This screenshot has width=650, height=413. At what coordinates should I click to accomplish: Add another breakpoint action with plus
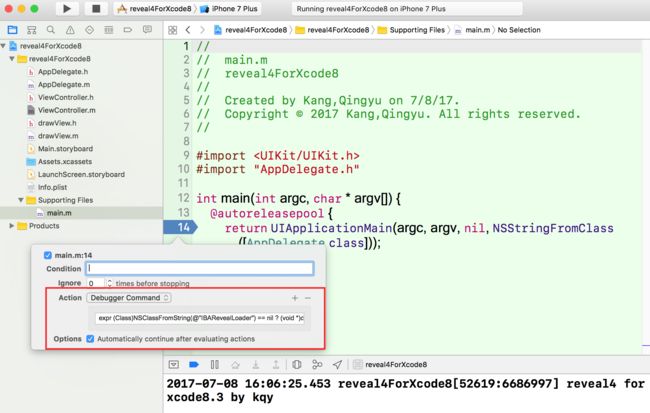[295, 298]
